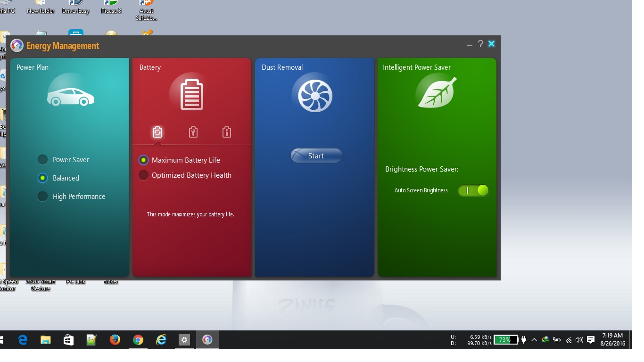The height and width of the screenshot is (362, 644).
Task: Open the volume speaker tray icon
Action: 579,340
